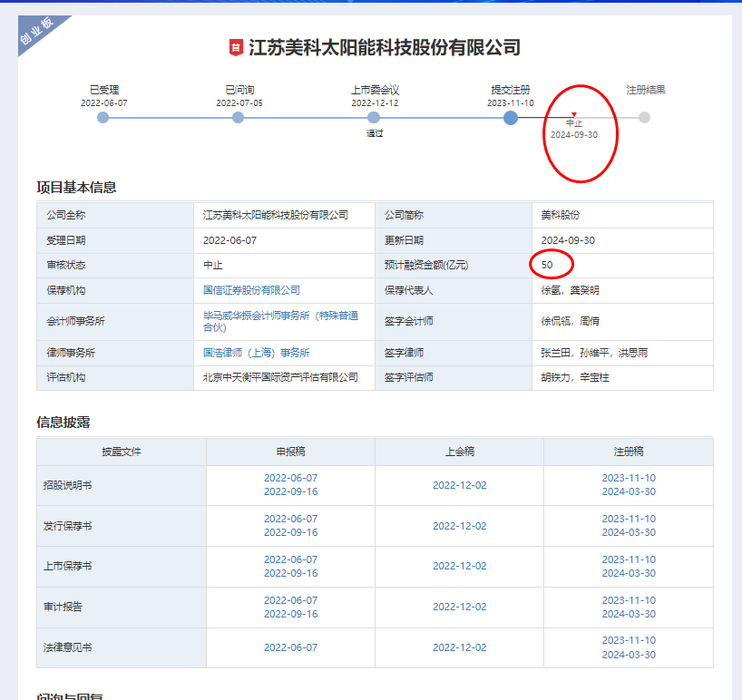Click the 注册稿 column header

pyautogui.click(x=629, y=452)
